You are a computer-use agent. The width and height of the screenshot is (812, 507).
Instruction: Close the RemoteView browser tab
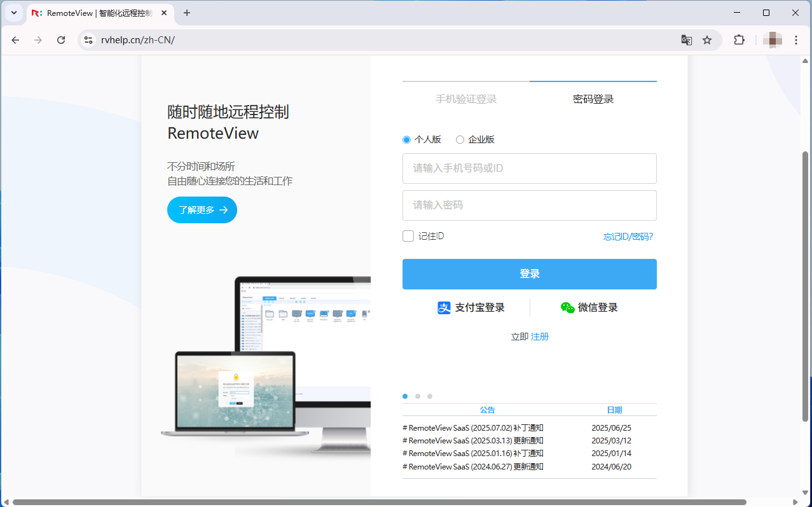click(165, 13)
